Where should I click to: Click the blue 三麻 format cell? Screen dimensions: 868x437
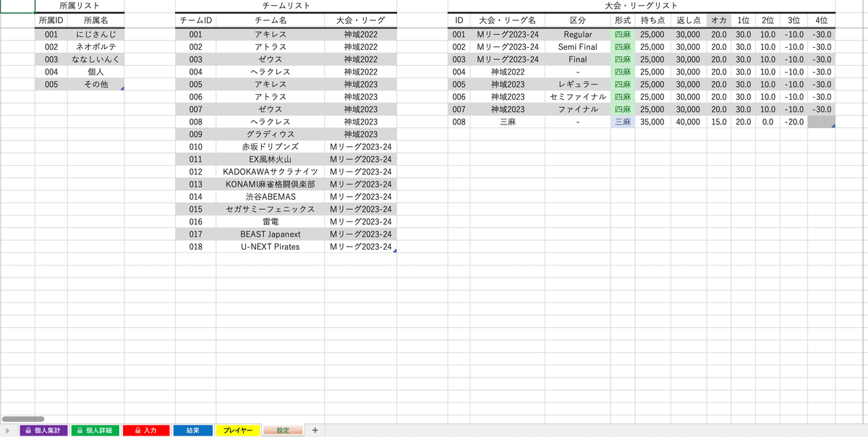(x=623, y=122)
